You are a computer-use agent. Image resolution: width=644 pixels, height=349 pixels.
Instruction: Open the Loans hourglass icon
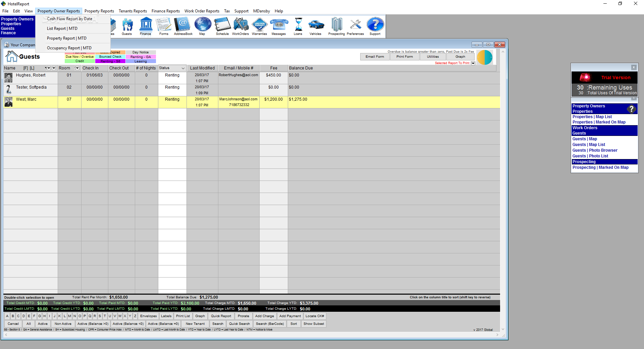click(298, 26)
